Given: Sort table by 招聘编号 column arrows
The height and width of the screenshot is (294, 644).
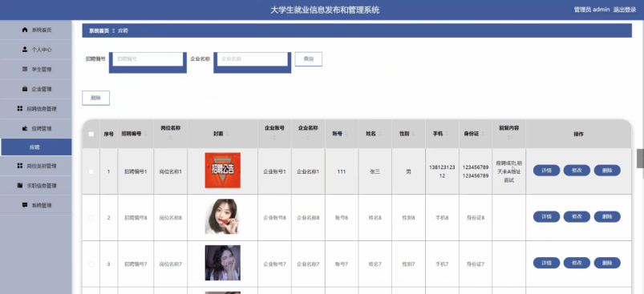Looking at the screenshot, I should tap(145, 134).
